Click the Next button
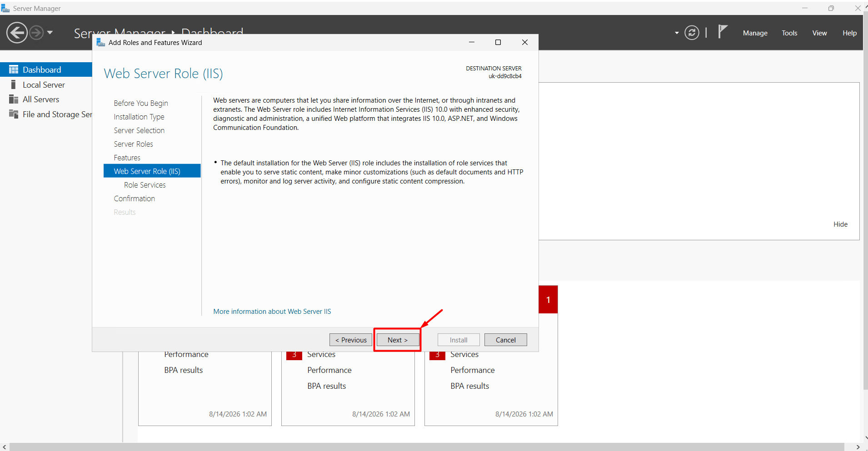The height and width of the screenshot is (451, 868). click(x=398, y=340)
